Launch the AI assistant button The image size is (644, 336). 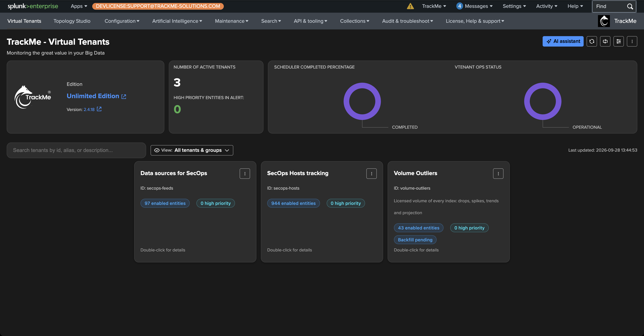[x=563, y=41]
